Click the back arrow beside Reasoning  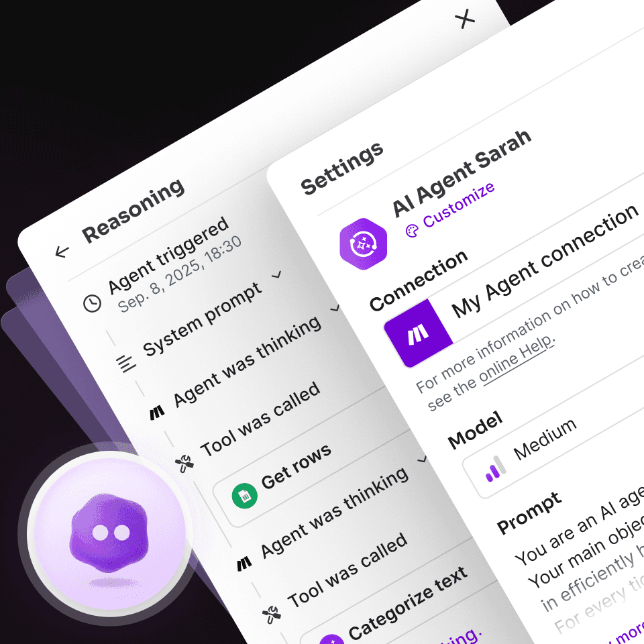pyautogui.click(x=62, y=252)
